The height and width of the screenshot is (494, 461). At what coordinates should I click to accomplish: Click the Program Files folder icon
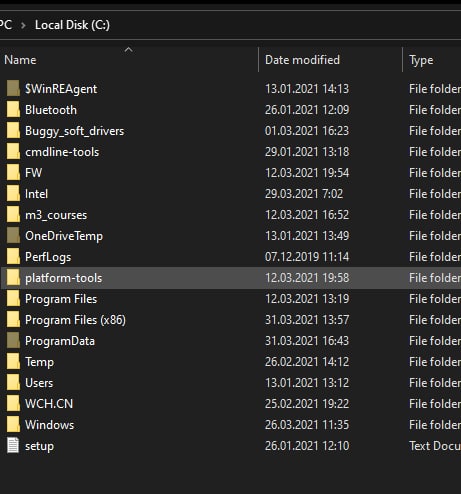pos(13,299)
